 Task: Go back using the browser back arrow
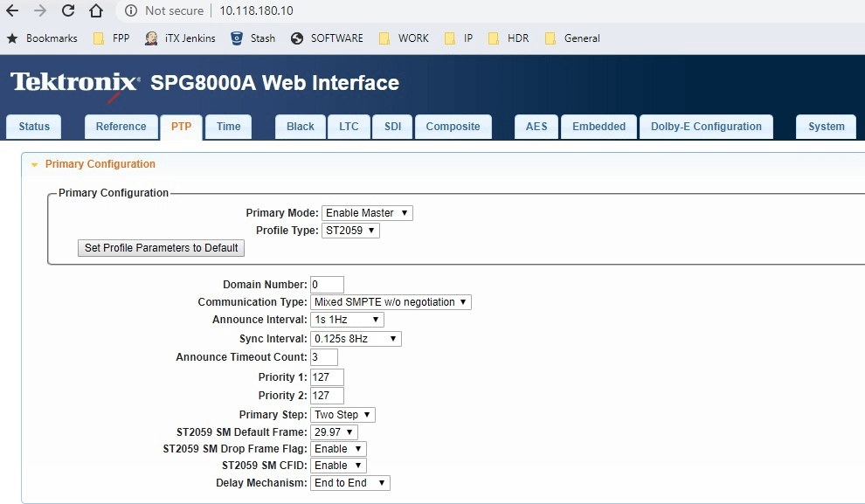[x=12, y=10]
